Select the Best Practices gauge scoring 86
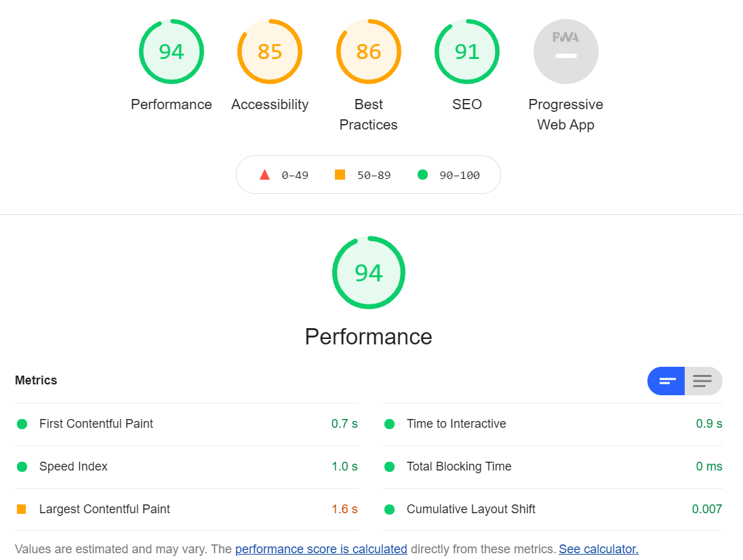Viewport: 743px width, 560px height. coord(369,52)
